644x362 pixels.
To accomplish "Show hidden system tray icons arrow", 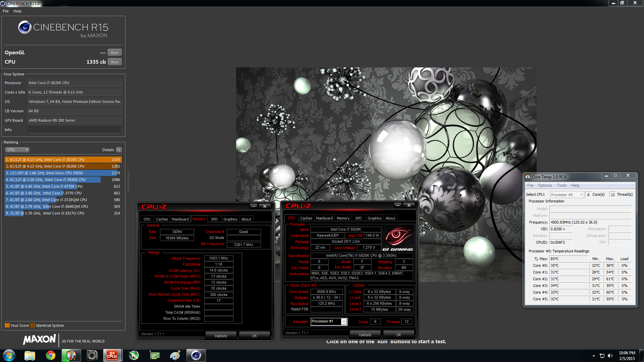I will [x=594, y=356].
